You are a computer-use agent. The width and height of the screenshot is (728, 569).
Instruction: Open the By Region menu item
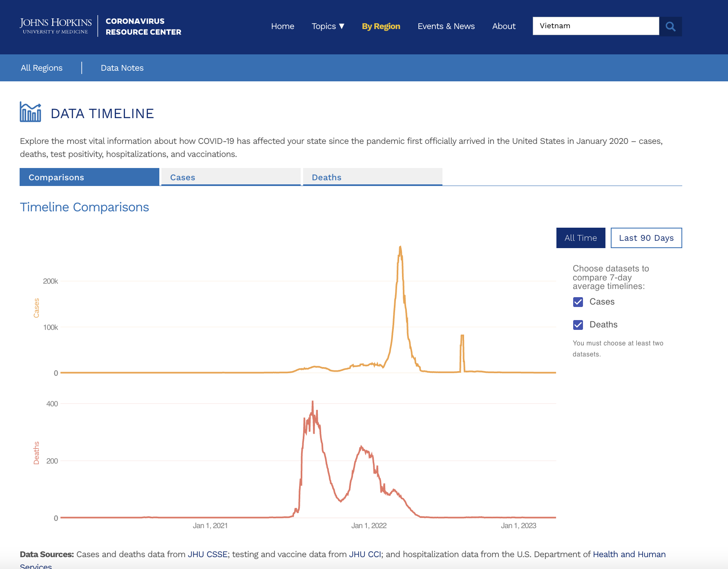click(x=381, y=26)
